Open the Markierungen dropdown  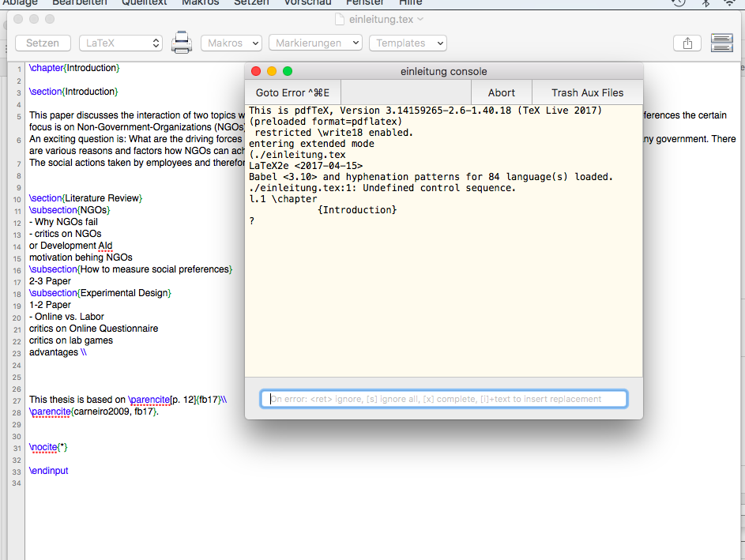[x=315, y=43]
